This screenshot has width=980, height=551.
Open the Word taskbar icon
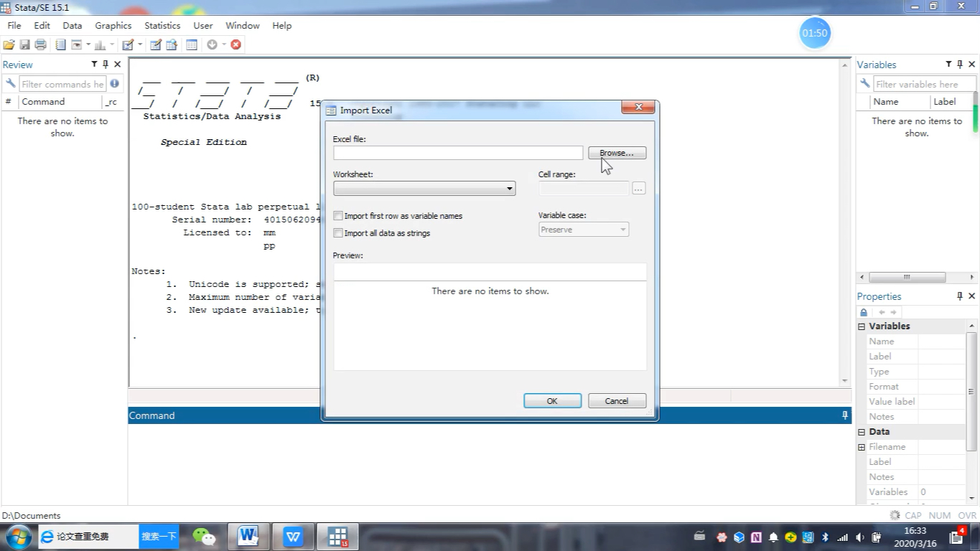pos(248,537)
